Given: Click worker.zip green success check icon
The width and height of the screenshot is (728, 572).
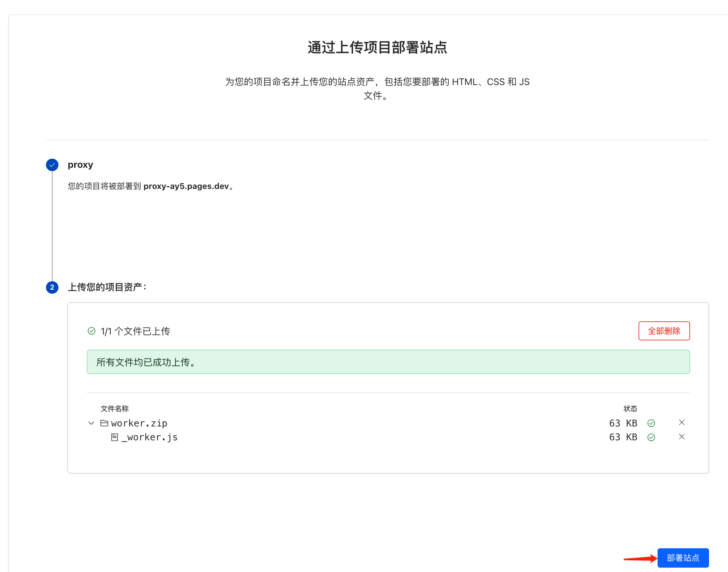Looking at the screenshot, I should click(651, 423).
